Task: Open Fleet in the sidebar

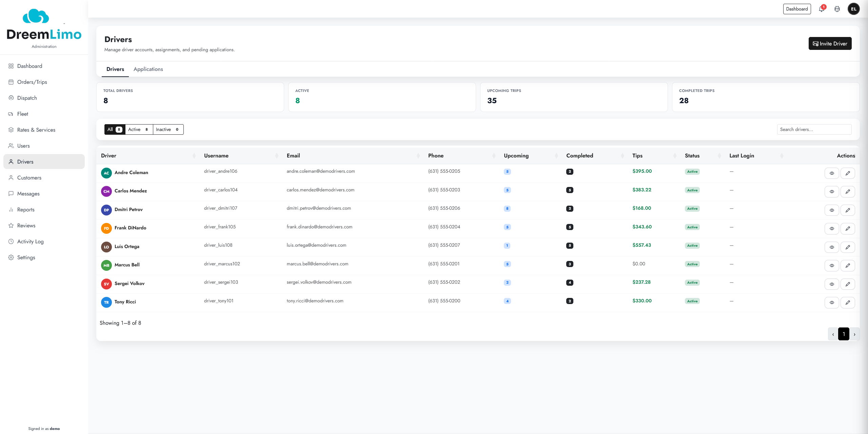Action: tap(44, 114)
